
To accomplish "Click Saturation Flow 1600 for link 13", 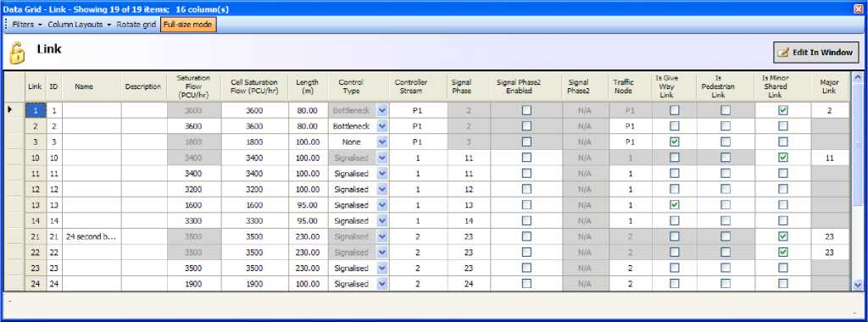I will click(194, 205).
